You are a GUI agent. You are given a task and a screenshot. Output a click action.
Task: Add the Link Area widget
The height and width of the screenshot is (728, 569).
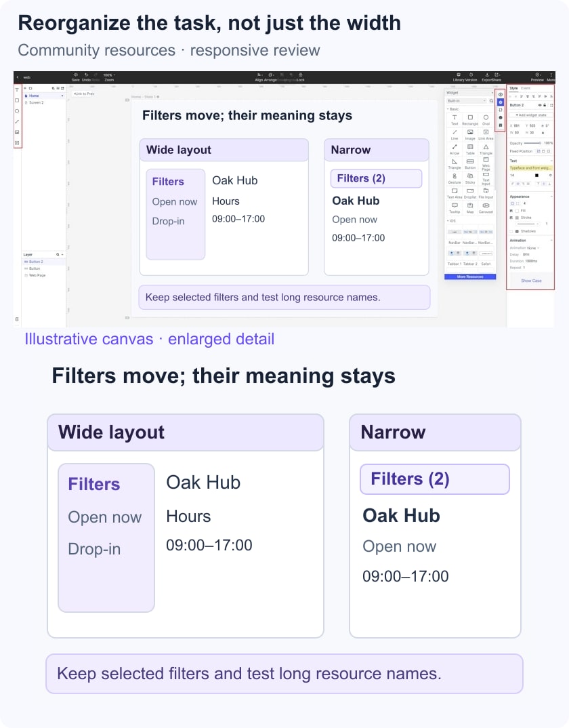pyautogui.click(x=486, y=134)
